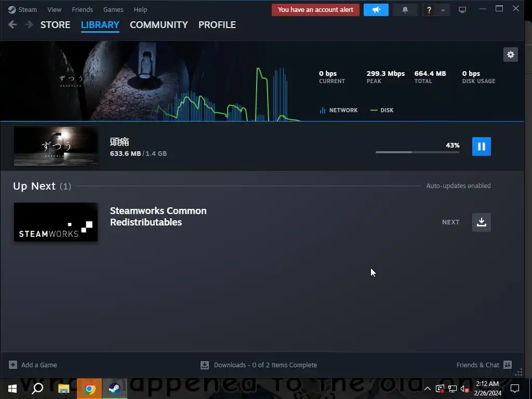Pause the 頭痛 download

click(482, 147)
